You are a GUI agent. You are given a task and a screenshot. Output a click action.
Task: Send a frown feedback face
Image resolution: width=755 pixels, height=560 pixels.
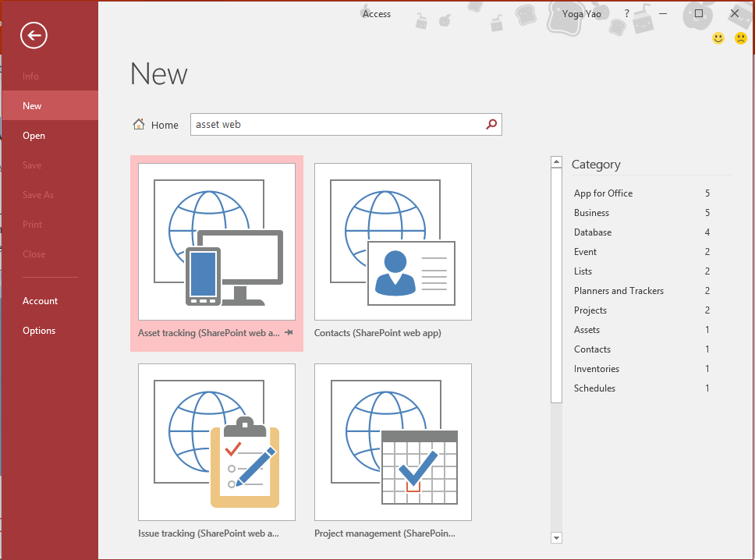point(740,38)
